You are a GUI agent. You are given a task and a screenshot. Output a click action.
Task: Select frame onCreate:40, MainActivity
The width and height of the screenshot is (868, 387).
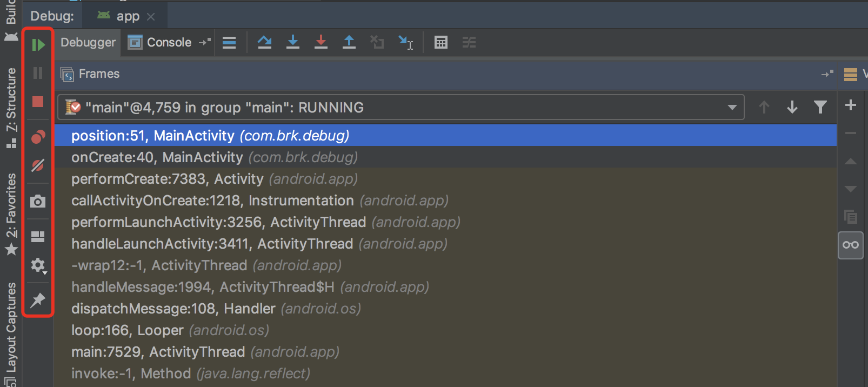tap(446, 157)
